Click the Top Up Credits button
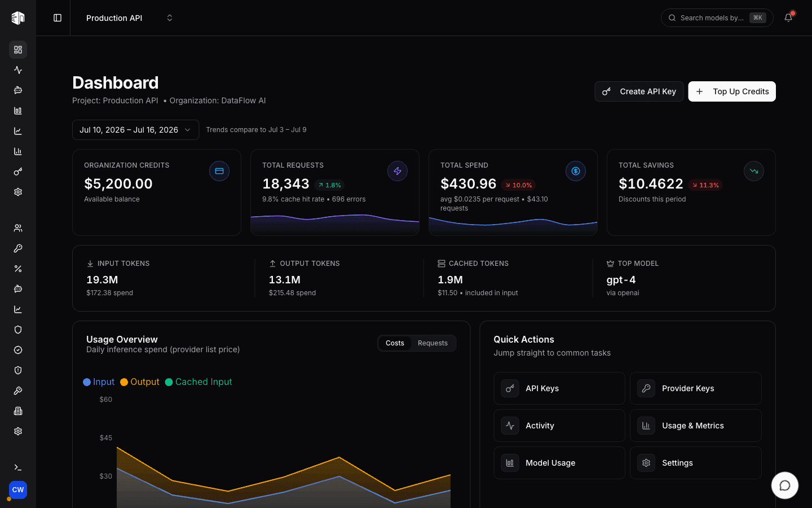This screenshot has height=508, width=812. (x=732, y=91)
